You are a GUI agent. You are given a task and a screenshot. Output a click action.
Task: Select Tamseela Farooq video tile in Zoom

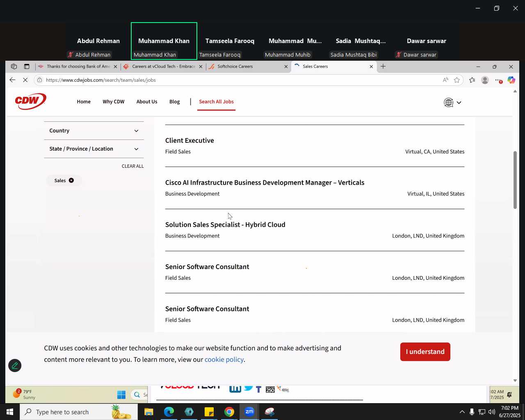(x=230, y=41)
